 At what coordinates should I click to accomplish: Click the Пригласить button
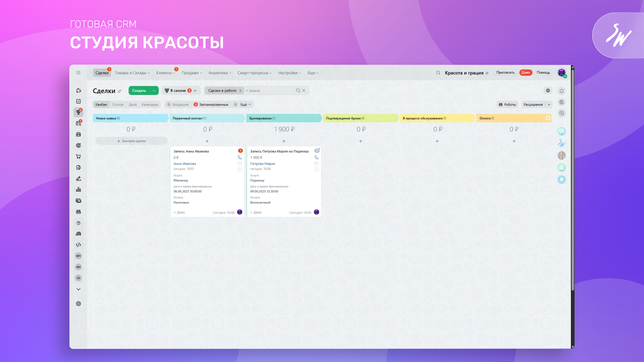coord(505,73)
